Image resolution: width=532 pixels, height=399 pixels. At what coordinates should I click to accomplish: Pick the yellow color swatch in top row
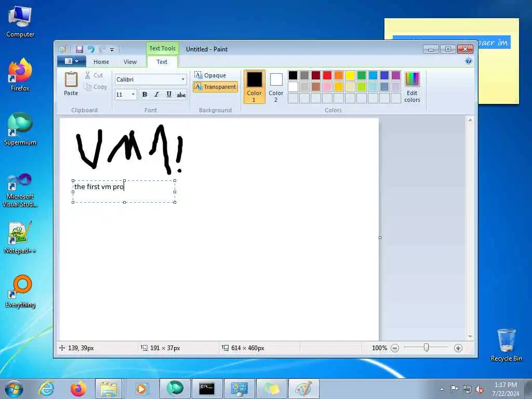[x=350, y=75]
